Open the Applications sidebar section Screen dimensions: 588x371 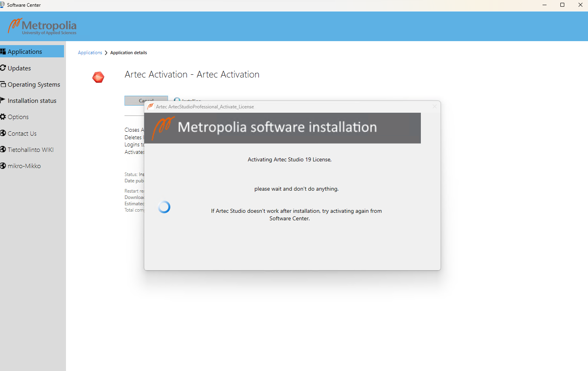(x=32, y=51)
